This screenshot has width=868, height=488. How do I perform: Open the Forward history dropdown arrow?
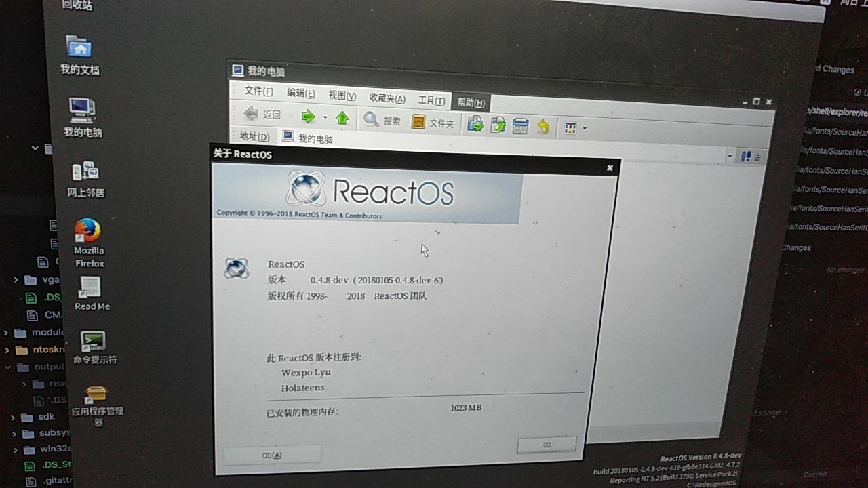[x=325, y=117]
